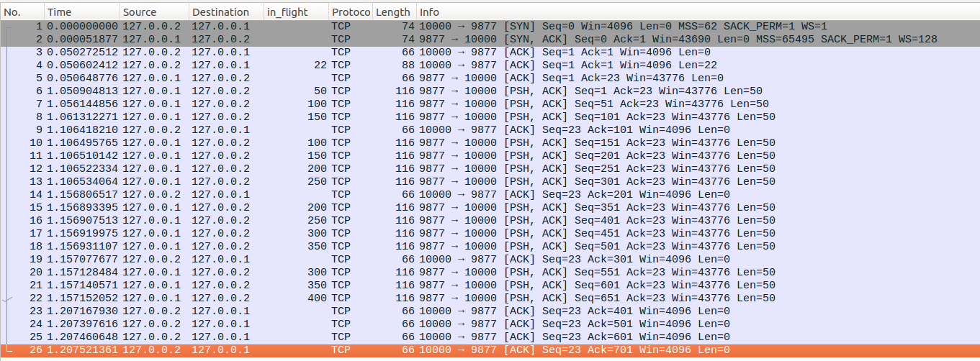Select packet 23 with Ack=401
The width and height of the screenshot is (980, 361).
pyautogui.click(x=490, y=311)
